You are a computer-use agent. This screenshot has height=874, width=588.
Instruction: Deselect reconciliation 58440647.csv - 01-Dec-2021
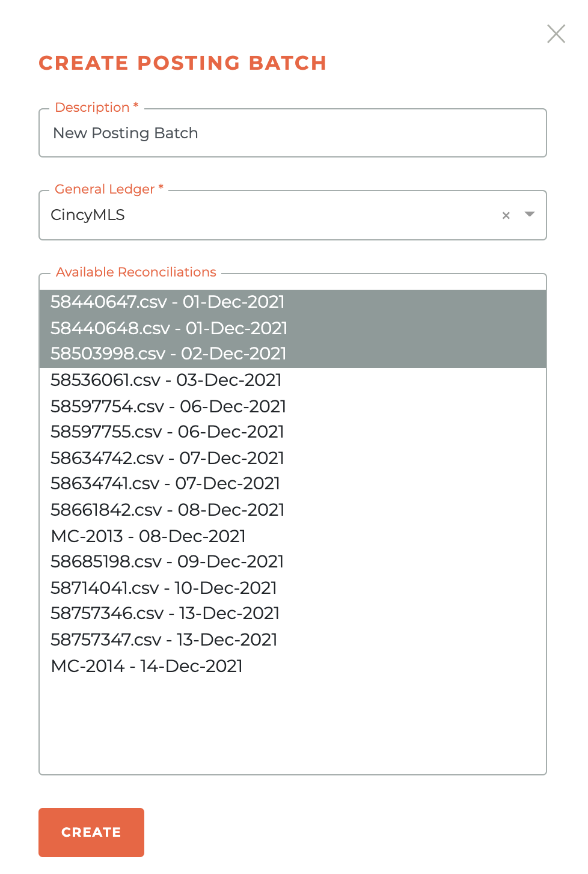167,302
